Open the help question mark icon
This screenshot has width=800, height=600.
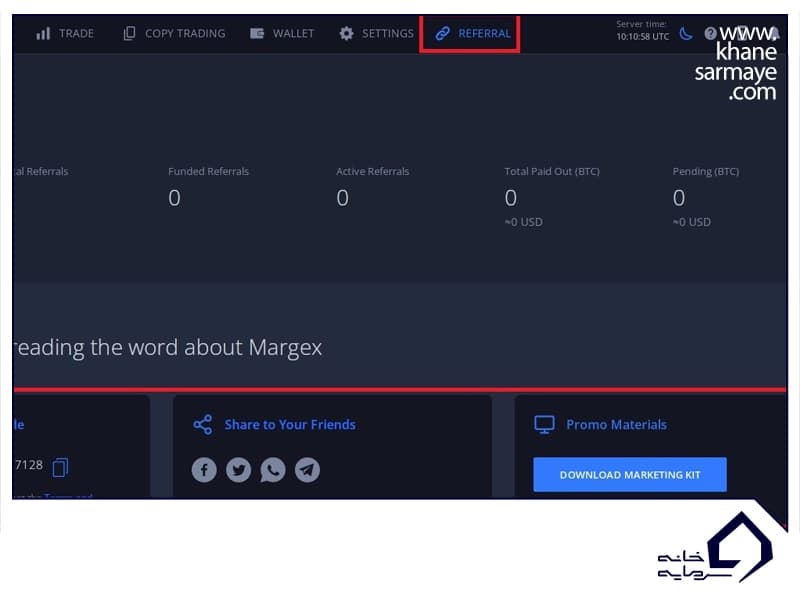click(x=710, y=34)
